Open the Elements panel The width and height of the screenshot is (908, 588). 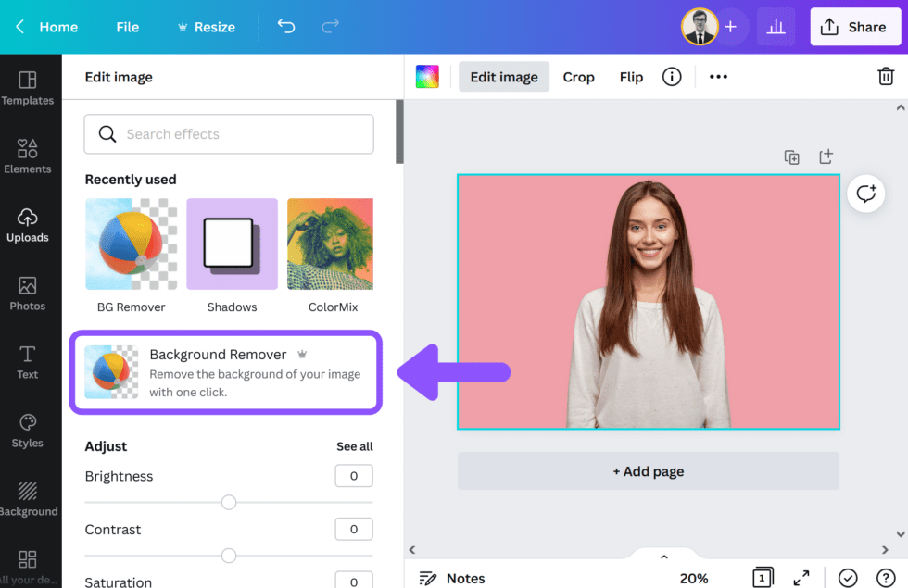pyautogui.click(x=29, y=156)
